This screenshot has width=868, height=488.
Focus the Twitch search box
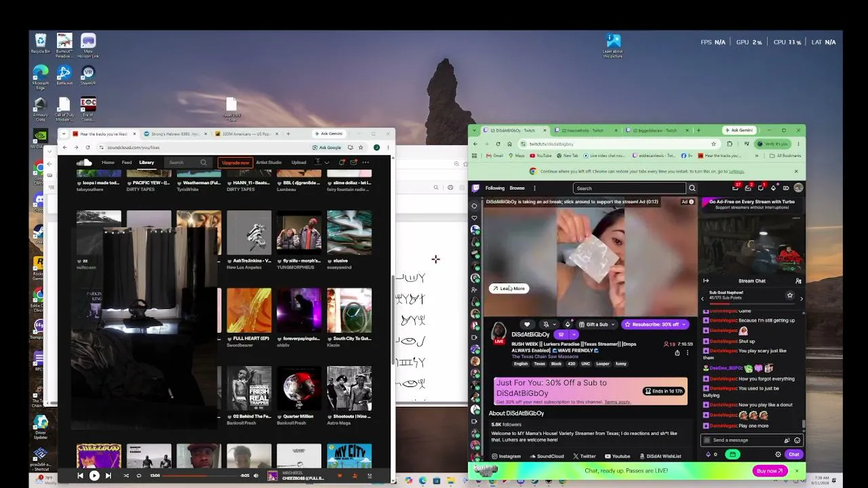point(630,188)
